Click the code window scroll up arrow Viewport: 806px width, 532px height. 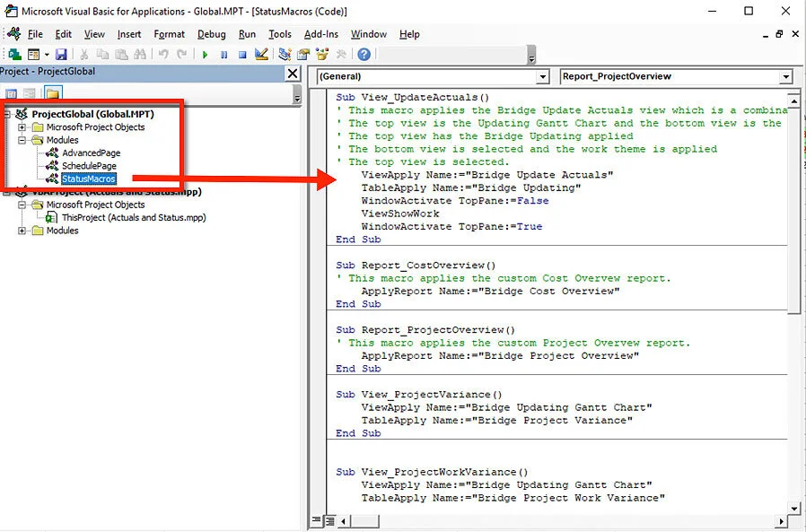[794, 100]
